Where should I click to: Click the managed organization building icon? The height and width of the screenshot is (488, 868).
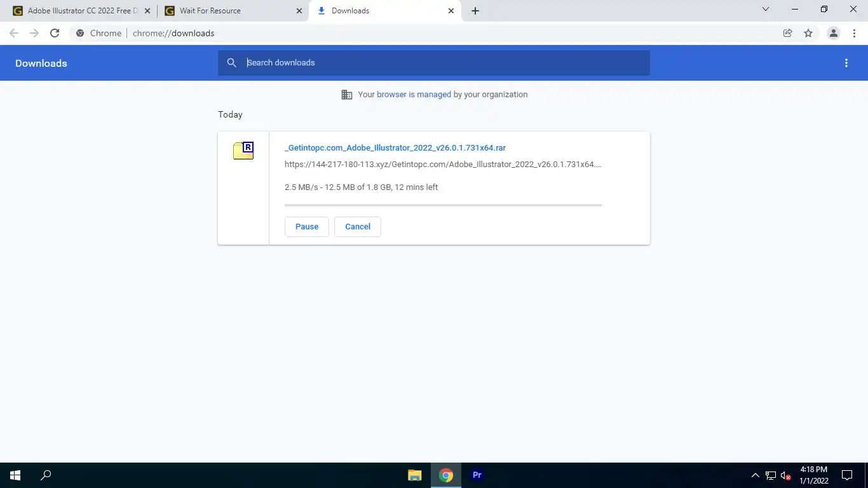[346, 95]
